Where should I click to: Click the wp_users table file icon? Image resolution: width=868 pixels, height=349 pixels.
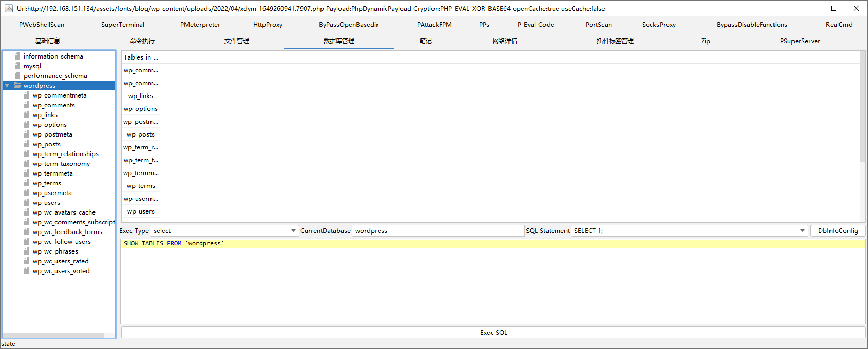[27, 203]
